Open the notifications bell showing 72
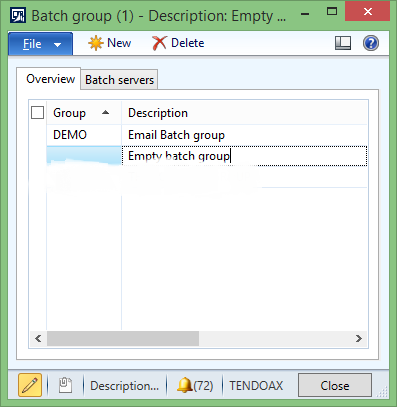397x407 pixels. [x=195, y=386]
